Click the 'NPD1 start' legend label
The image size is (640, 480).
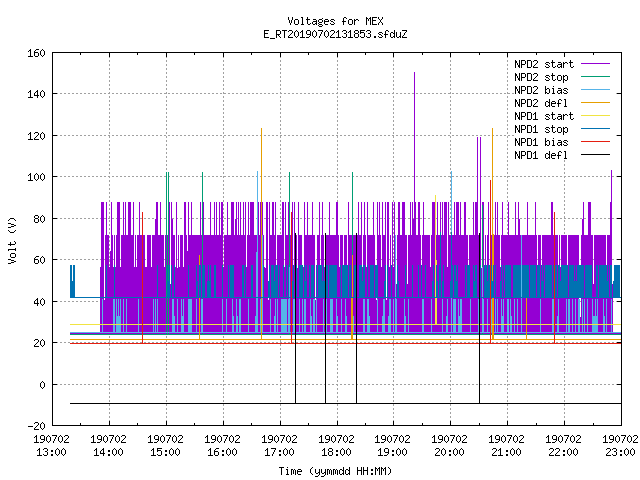[544, 116]
